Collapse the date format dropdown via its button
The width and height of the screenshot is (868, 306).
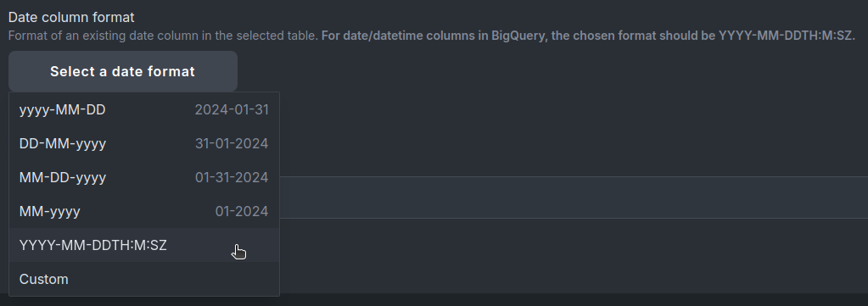(x=123, y=71)
